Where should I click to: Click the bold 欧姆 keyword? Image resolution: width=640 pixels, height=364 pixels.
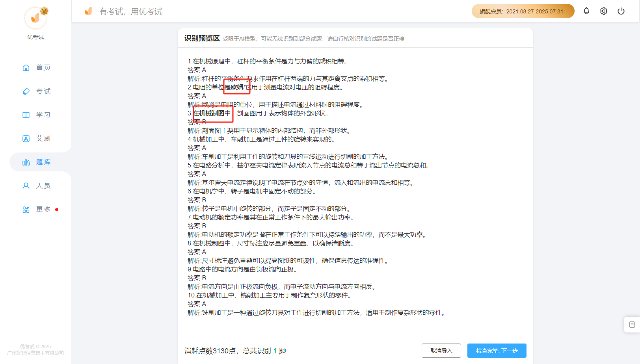[237, 87]
